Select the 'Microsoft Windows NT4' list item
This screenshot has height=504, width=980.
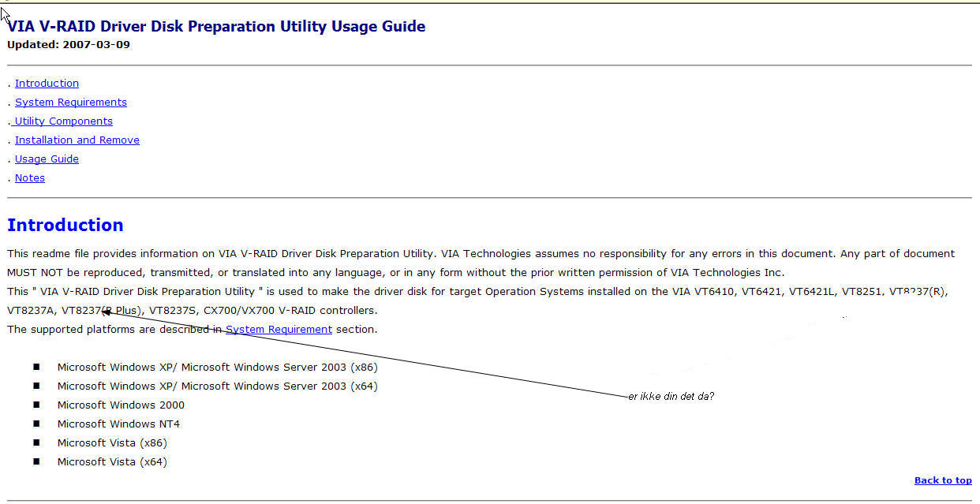[118, 424]
